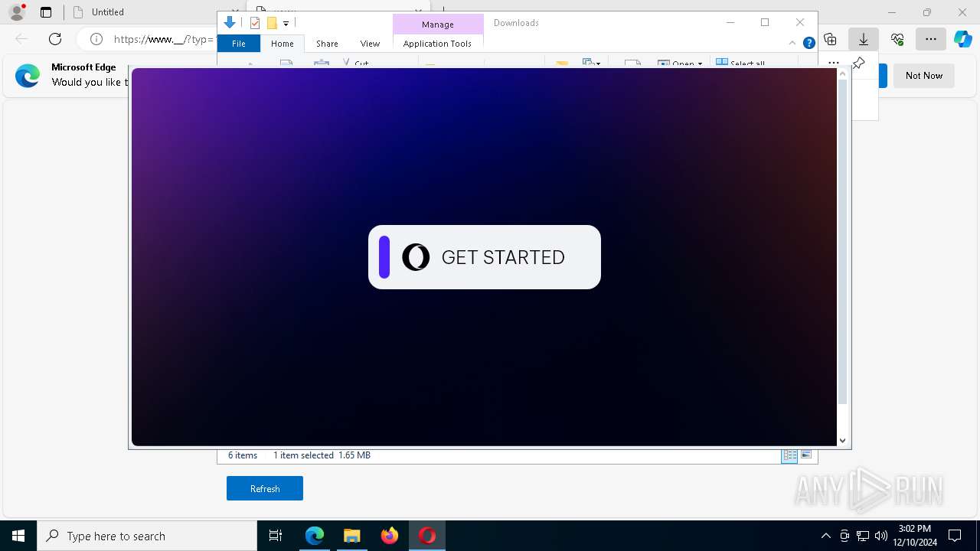Open Edge Browser essentials heart icon

[x=897, y=39]
